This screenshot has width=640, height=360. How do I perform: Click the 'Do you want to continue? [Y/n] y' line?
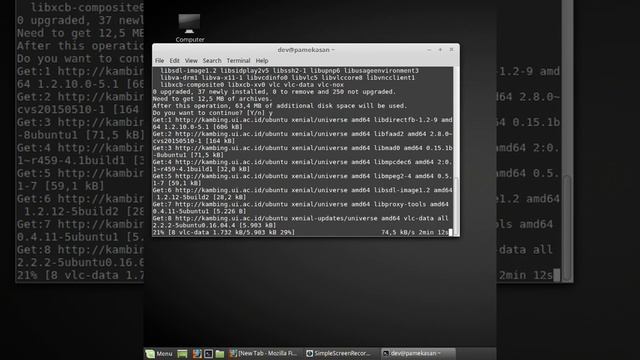[212, 113]
